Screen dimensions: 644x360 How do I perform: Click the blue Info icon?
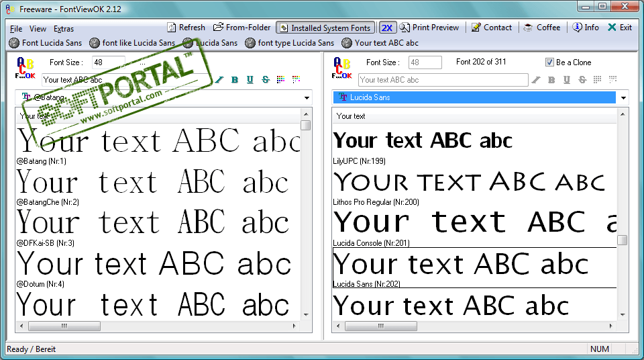pos(577,27)
